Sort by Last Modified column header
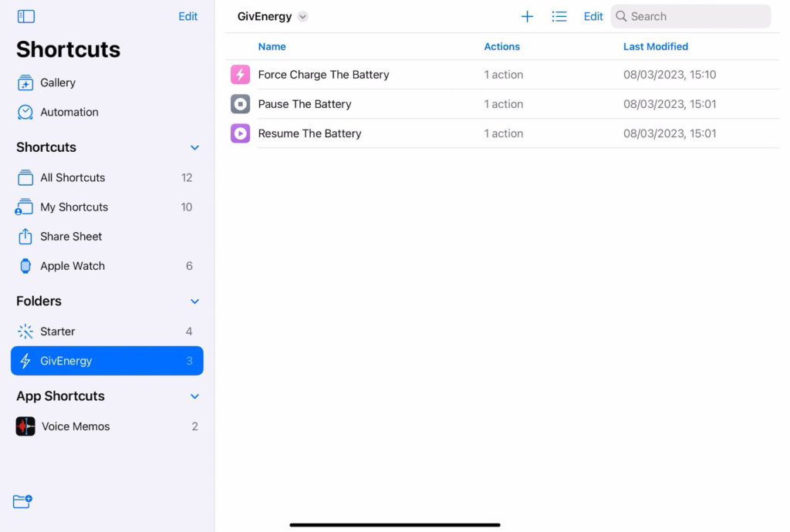This screenshot has width=790, height=532. (x=656, y=47)
